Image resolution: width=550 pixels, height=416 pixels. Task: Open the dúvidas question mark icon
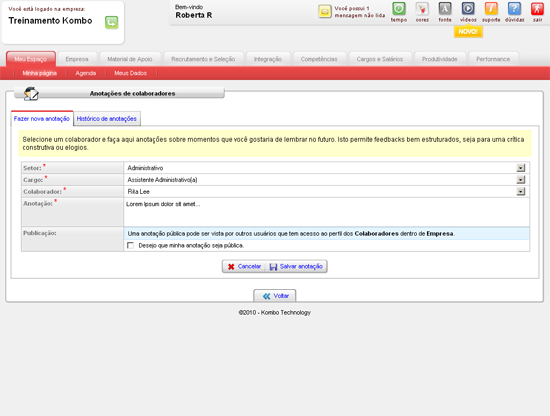[x=514, y=9]
